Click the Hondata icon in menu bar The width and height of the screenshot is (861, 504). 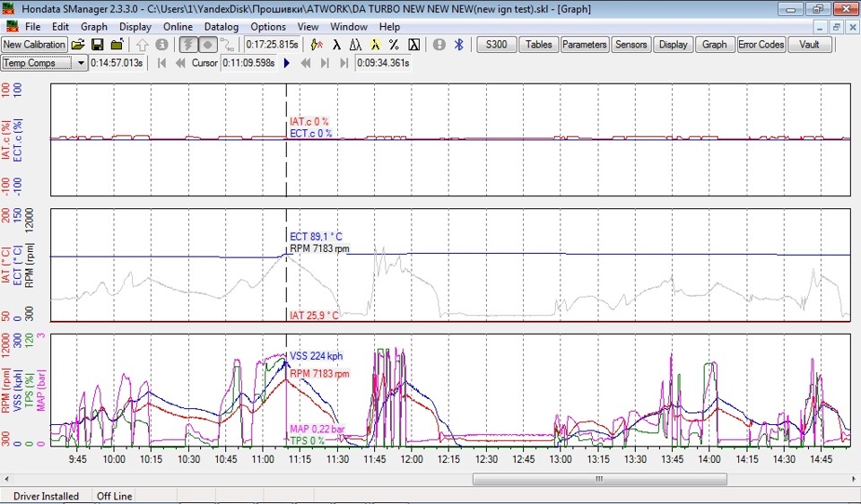pos(12,26)
